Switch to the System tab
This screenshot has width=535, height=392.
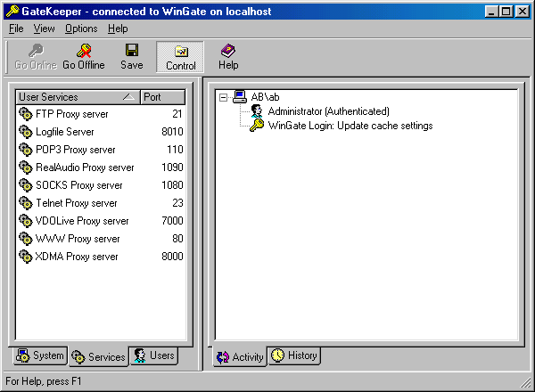coord(40,355)
